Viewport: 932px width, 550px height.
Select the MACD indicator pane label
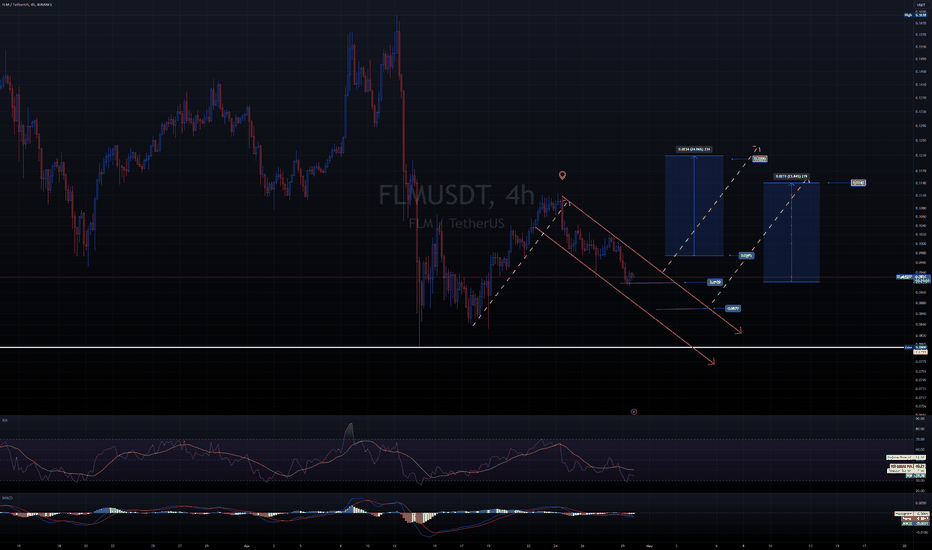(x=7, y=498)
